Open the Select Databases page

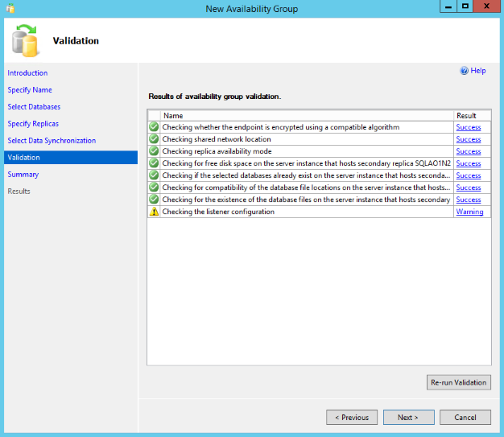coord(34,107)
